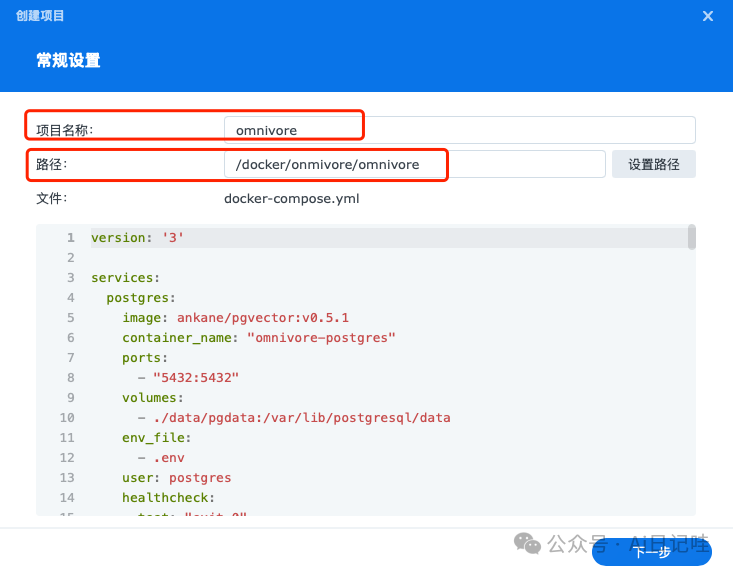Screen dimensions: 733x573
Task: Click the code editor scrollbar thumb
Action: [691, 237]
